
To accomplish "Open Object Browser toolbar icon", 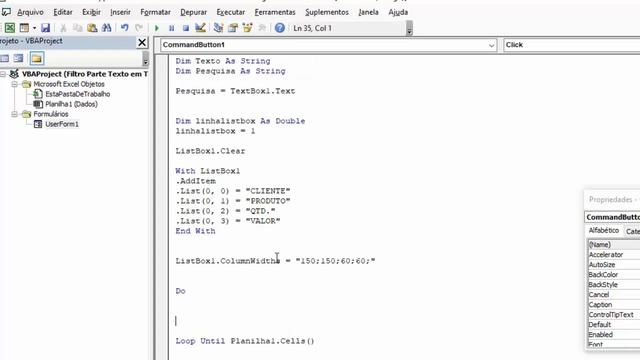I will click(x=247, y=28).
